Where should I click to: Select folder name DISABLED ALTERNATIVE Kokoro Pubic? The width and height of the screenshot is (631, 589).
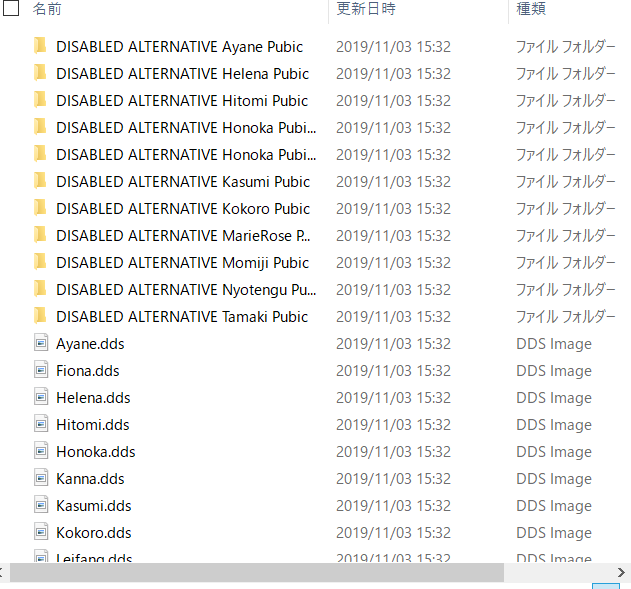(183, 208)
